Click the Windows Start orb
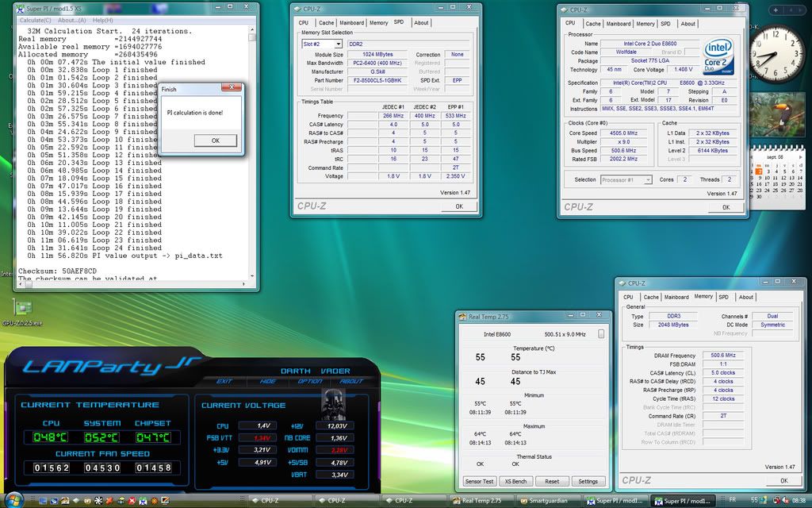 coord(13,500)
